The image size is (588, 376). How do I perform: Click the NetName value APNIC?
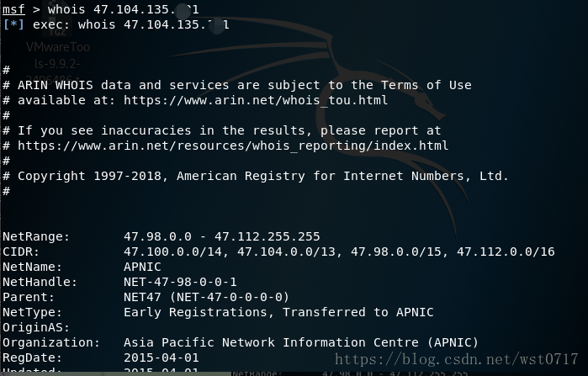click(x=142, y=267)
